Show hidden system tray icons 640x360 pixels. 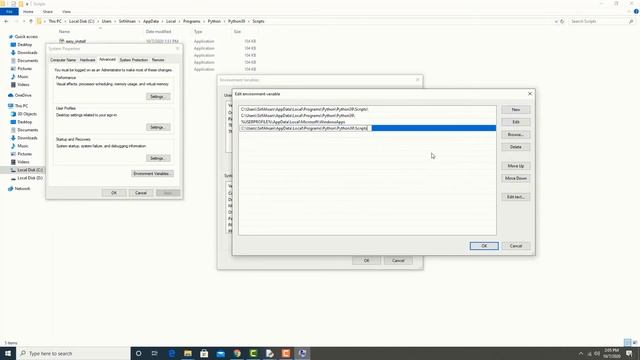581,353
